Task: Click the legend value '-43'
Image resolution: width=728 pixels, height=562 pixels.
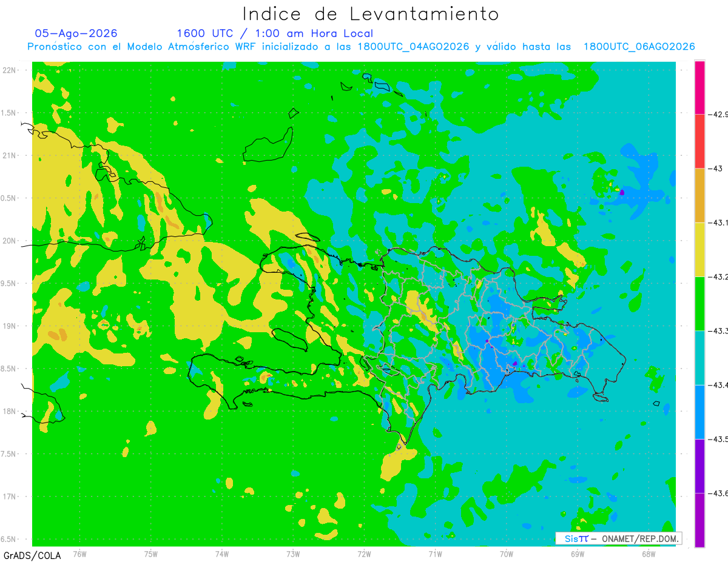Action: point(716,169)
